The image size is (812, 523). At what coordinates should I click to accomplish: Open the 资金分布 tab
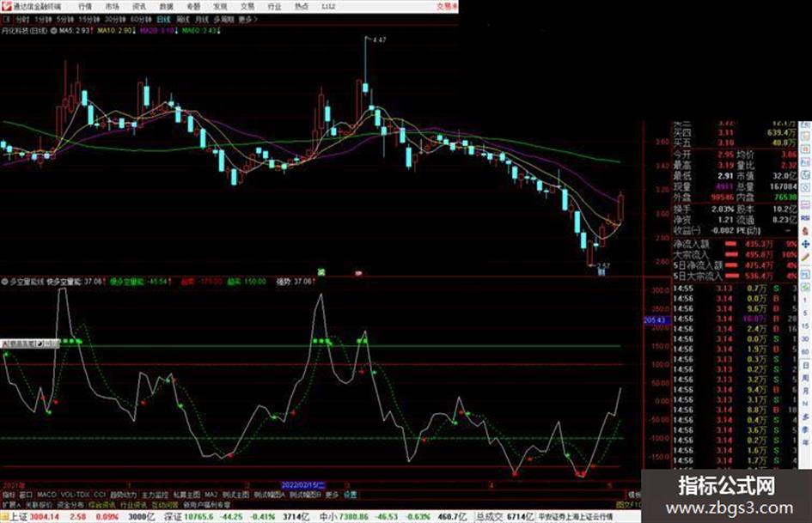pos(70,505)
